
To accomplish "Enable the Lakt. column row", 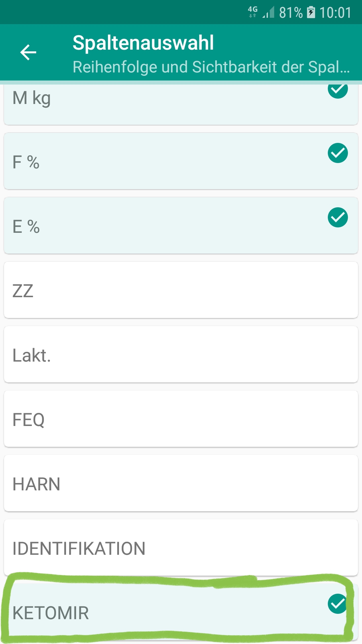I will 181,355.
